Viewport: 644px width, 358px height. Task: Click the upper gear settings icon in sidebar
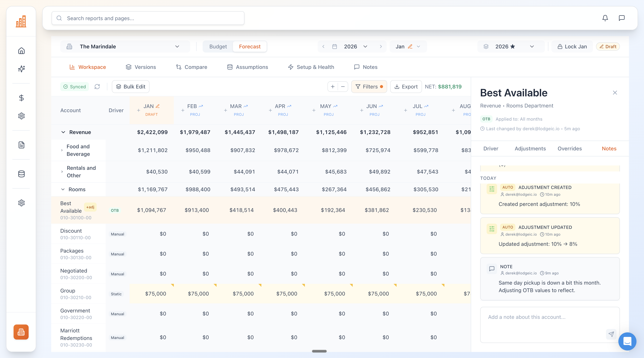21,116
